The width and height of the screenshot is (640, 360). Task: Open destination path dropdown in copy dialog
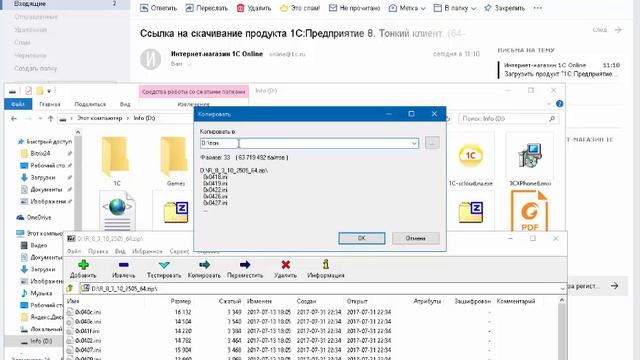tap(414, 143)
